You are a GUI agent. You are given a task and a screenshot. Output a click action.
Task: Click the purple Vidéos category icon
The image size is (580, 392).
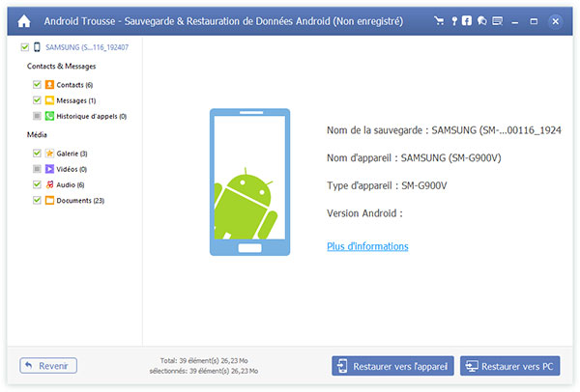(x=49, y=169)
